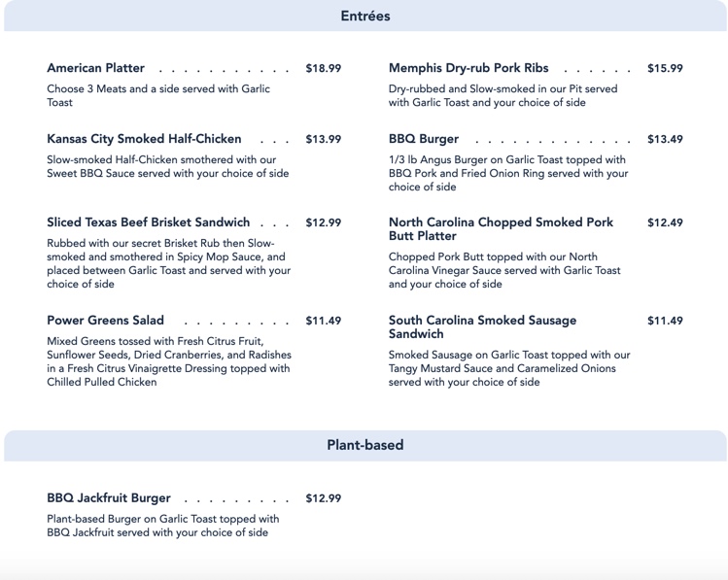Click the Entrées section header
Viewport: 728px width, 580px height.
364,17
